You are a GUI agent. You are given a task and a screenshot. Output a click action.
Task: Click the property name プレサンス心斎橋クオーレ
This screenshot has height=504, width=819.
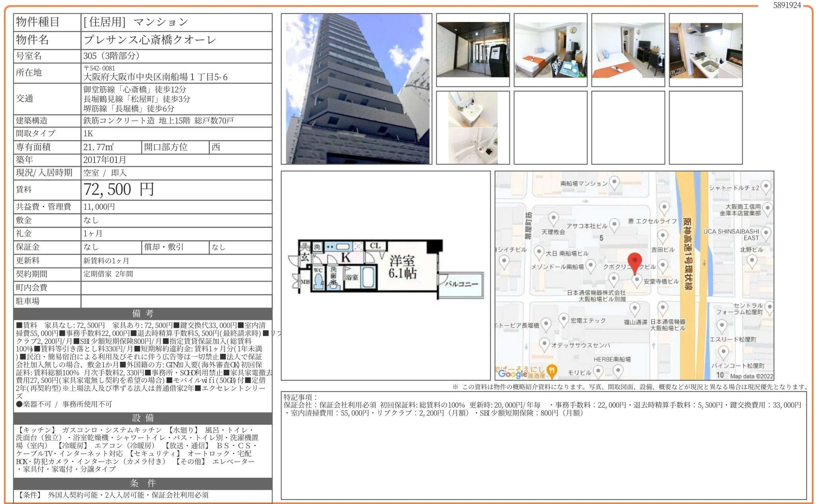pyautogui.click(x=150, y=40)
